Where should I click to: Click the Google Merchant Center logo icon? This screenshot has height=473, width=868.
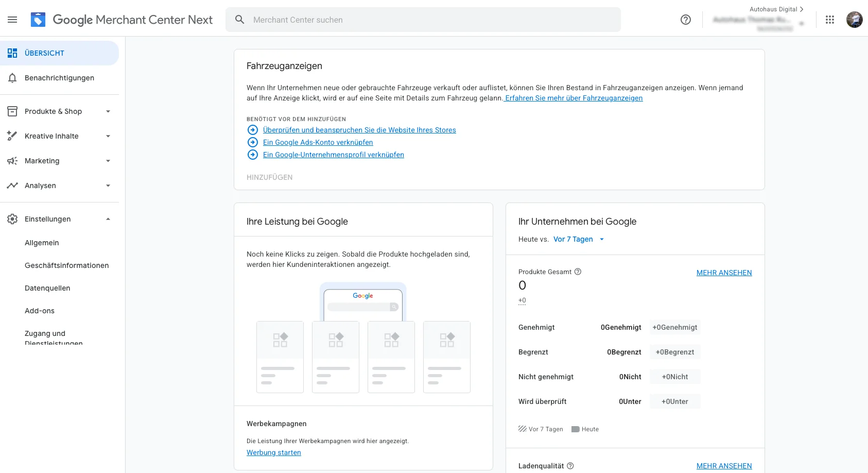[x=38, y=20]
